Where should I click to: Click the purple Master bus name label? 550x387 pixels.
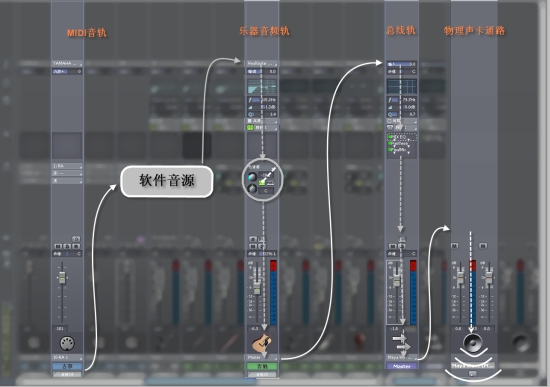pyautogui.click(x=402, y=366)
